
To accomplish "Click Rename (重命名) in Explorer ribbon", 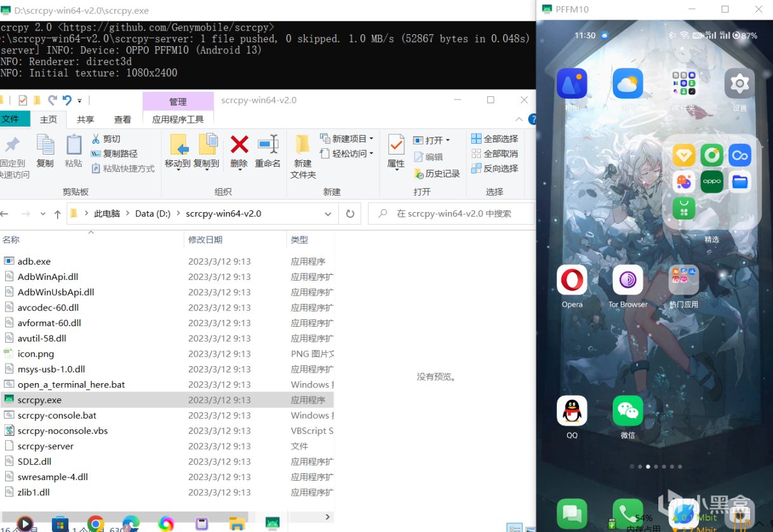I will click(267, 151).
